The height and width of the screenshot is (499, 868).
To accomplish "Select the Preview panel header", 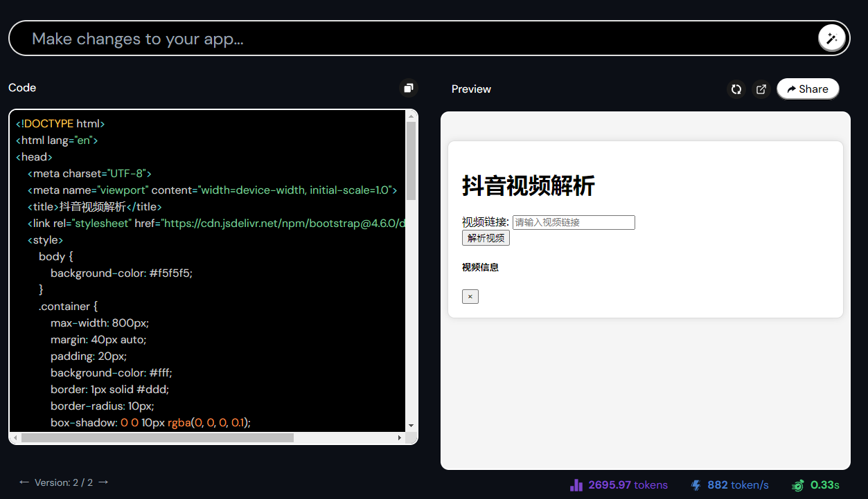I will coord(471,89).
